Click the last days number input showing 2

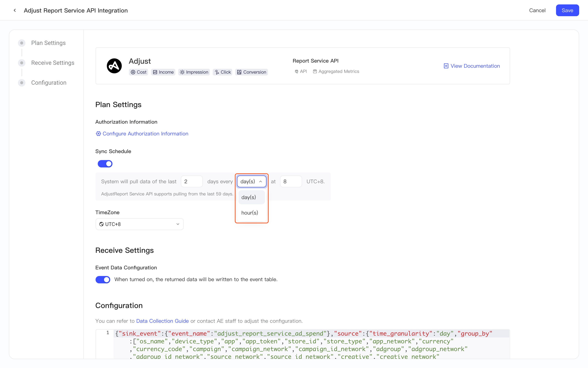pos(192,182)
